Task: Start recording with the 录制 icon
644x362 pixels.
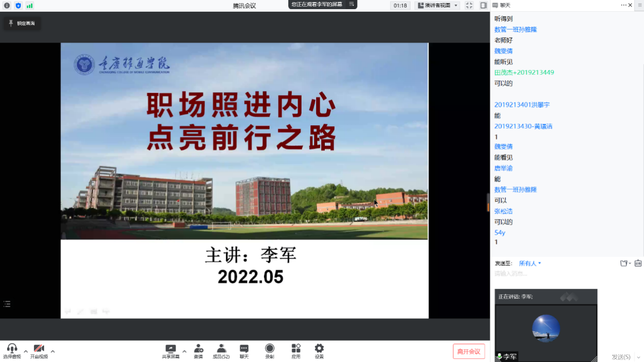Action: pos(269,349)
